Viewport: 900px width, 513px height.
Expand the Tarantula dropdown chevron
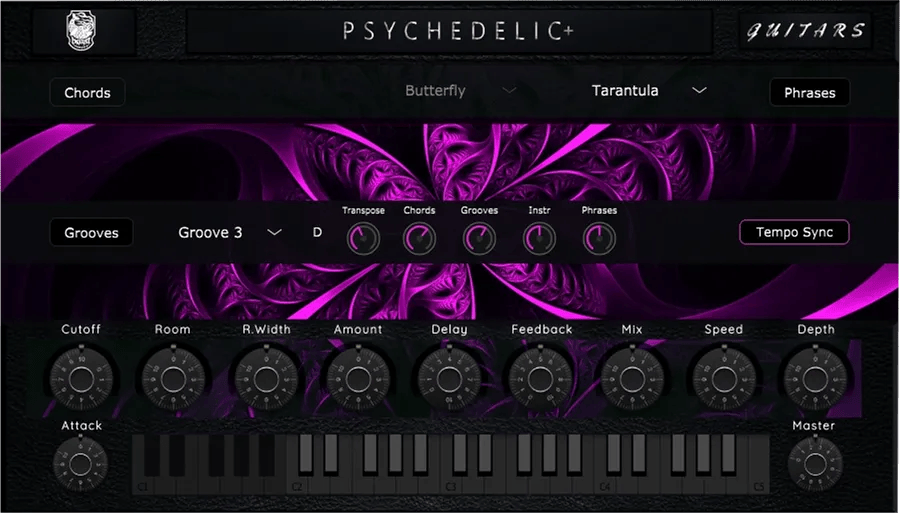pyautogui.click(x=699, y=91)
